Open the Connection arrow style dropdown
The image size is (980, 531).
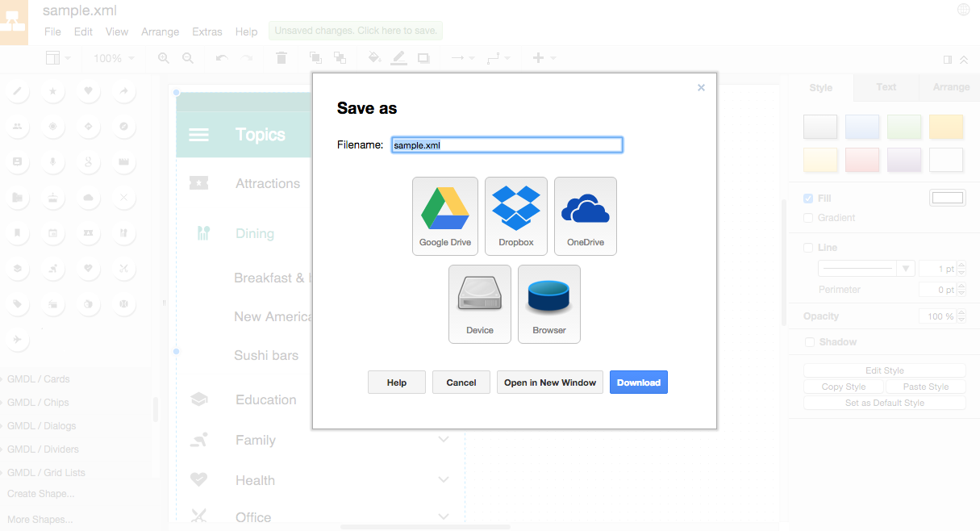point(462,58)
